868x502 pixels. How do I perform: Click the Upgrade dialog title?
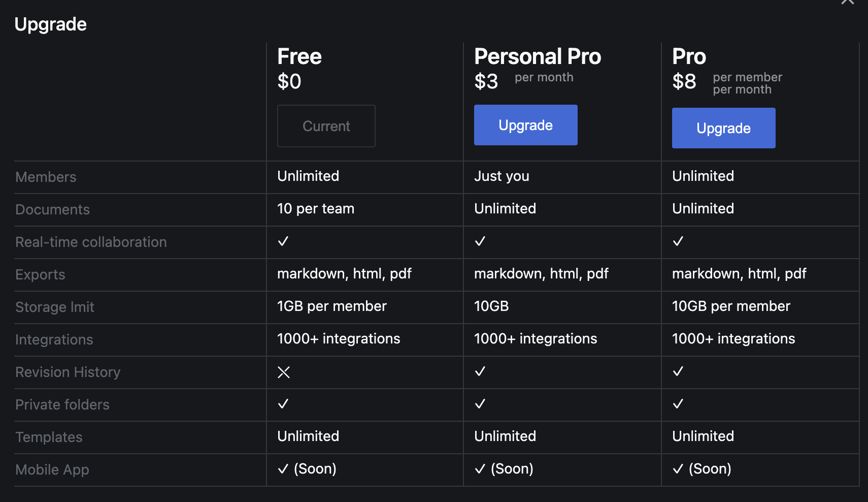[x=51, y=24]
